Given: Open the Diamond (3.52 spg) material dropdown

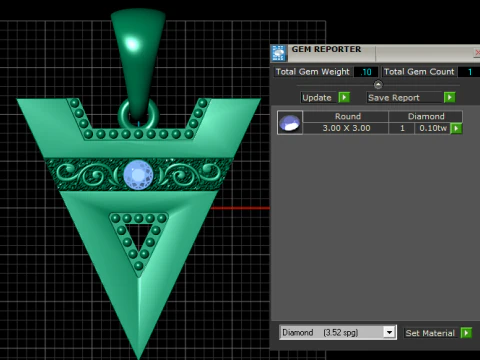Looking at the screenshot, I should coord(389,332).
